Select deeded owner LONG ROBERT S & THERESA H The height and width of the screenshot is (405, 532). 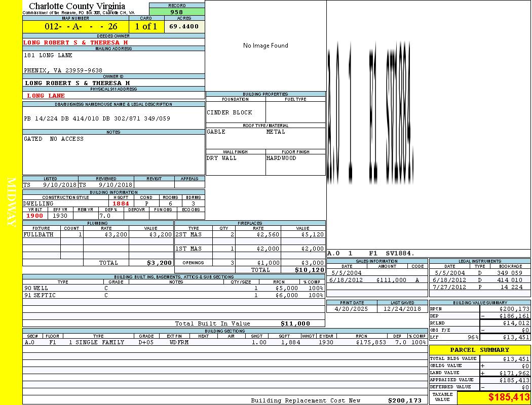coord(75,43)
